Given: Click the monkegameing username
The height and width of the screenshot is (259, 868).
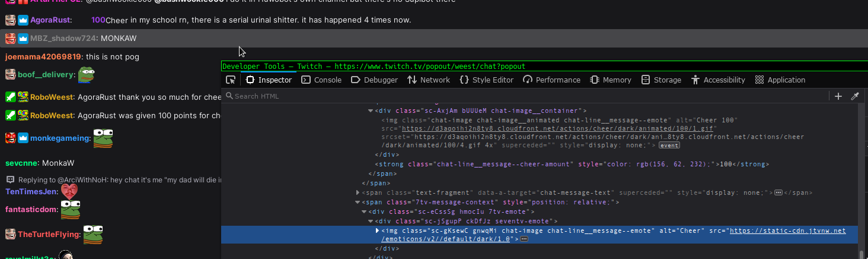Looking at the screenshot, I should click(60, 138).
